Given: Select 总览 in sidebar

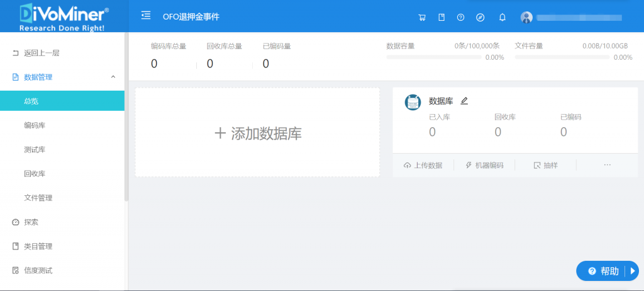Looking at the screenshot, I should 62,101.
